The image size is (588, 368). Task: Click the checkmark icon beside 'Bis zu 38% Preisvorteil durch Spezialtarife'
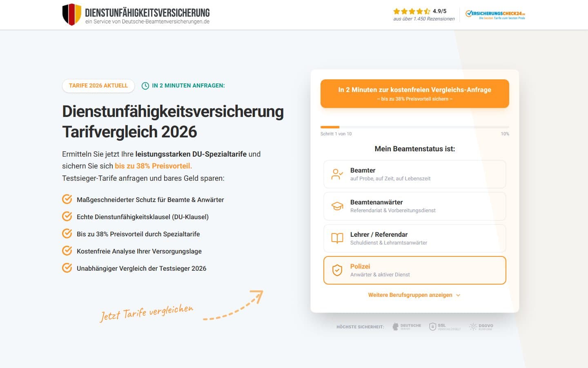pos(67,233)
